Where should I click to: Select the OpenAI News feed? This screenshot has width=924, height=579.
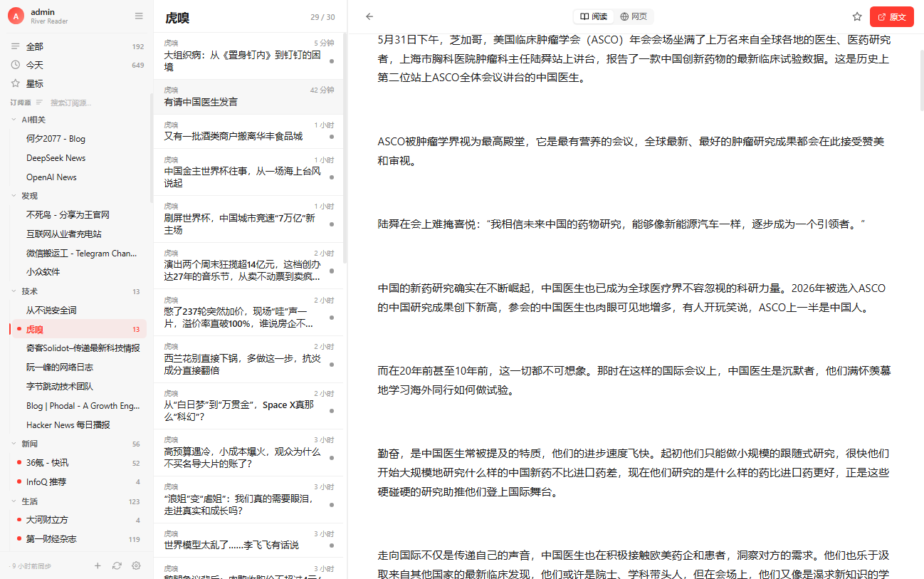(77, 177)
